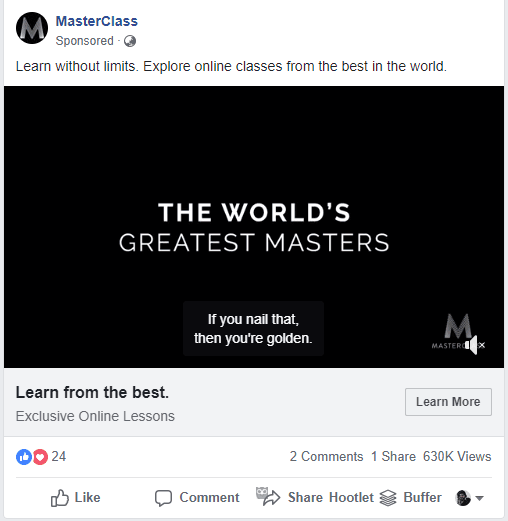Screen dimensions: 508x521
Task: Click the thumbs-up Like reaction icon
Action: click(24, 456)
